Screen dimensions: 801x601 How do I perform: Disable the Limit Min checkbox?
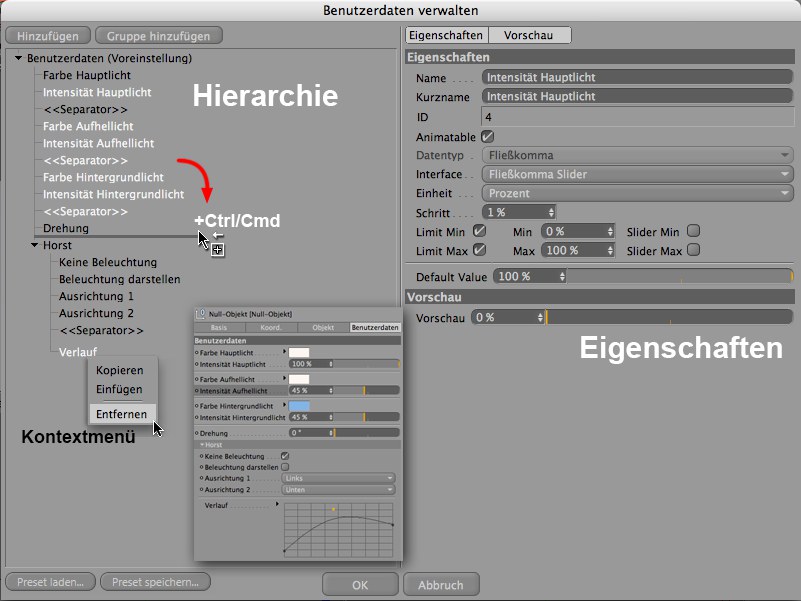(479, 231)
